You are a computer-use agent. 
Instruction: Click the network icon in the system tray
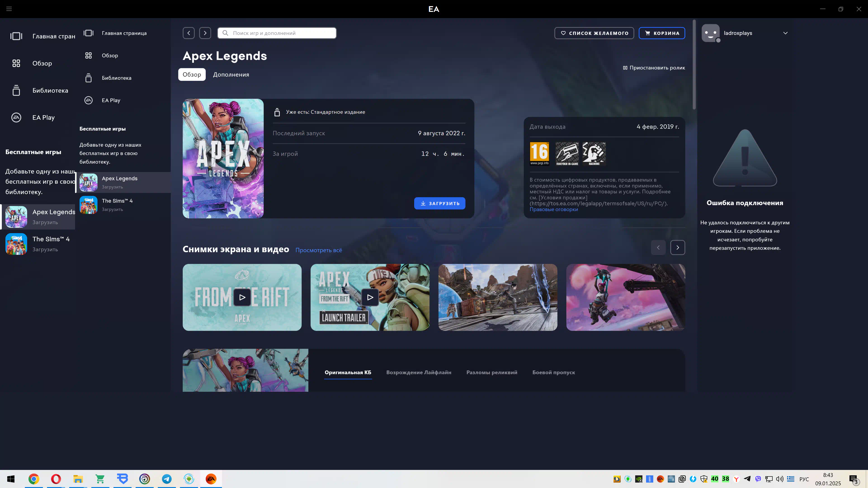(x=769, y=479)
